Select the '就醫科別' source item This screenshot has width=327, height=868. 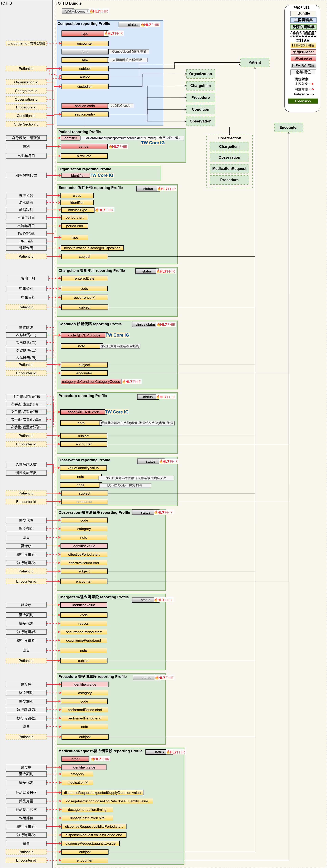[26, 210]
